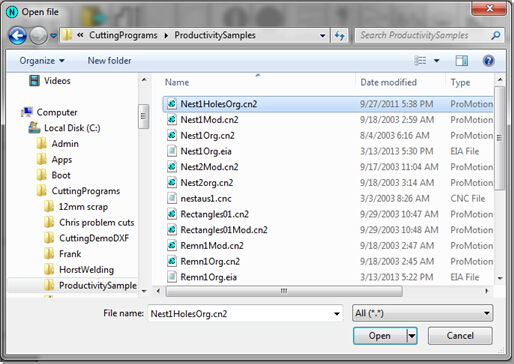Image resolution: width=514 pixels, height=364 pixels.
Task: Open the All (*.*) file type dropdown
Action: click(x=422, y=313)
